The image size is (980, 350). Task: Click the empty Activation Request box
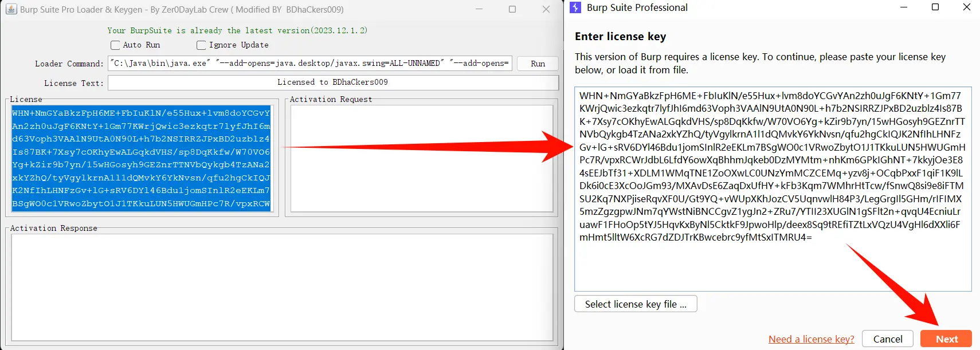tap(421, 158)
